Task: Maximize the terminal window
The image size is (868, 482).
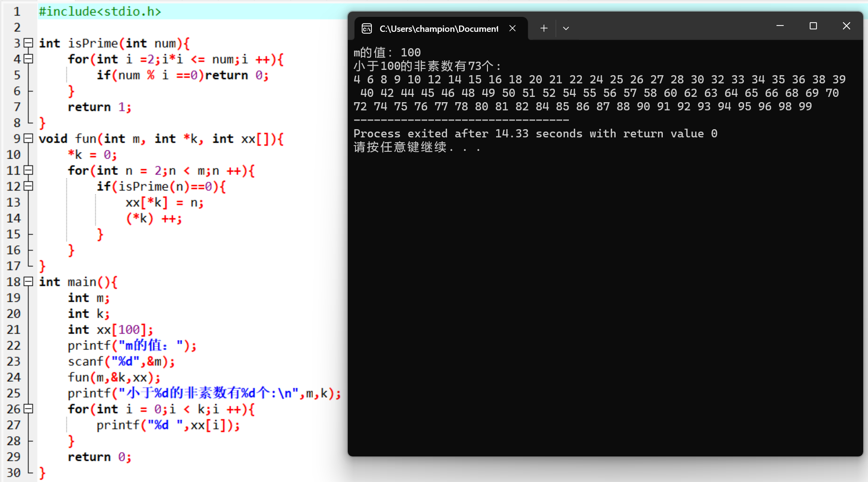Action: [813, 26]
